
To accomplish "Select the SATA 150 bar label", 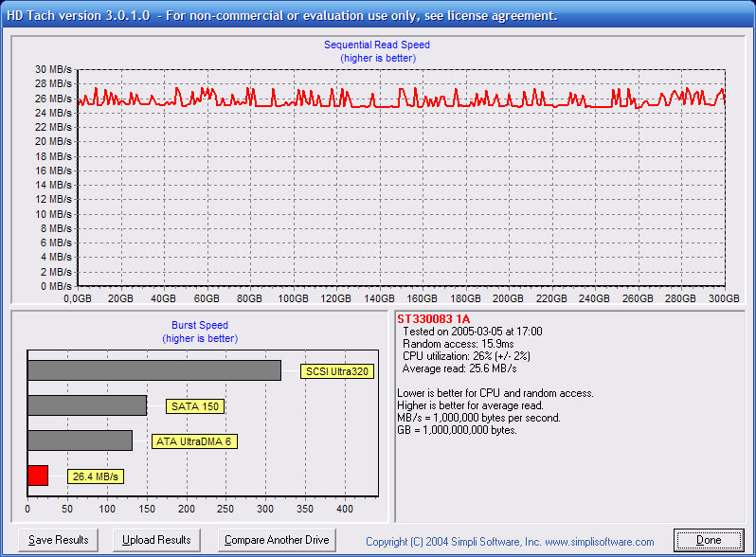I will click(195, 406).
